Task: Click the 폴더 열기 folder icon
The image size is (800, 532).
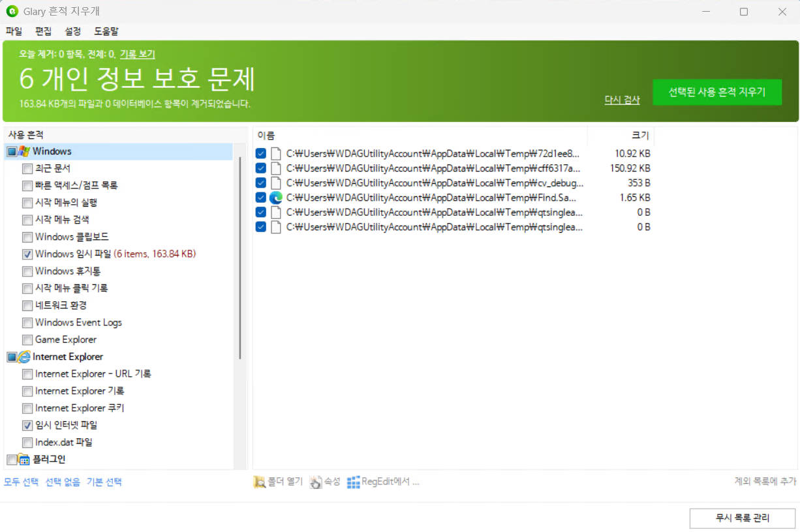Action: [259, 482]
